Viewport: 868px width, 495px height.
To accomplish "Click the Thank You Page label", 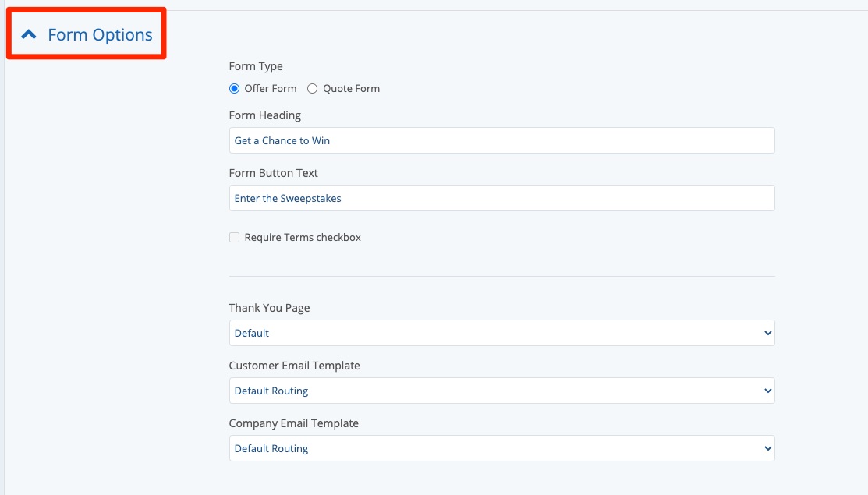I will tap(269, 308).
